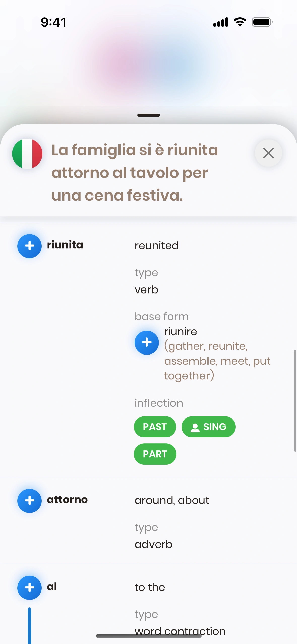Viewport: 297px width, 644px height.
Task: Tap the Italian flag icon
Action: click(27, 153)
